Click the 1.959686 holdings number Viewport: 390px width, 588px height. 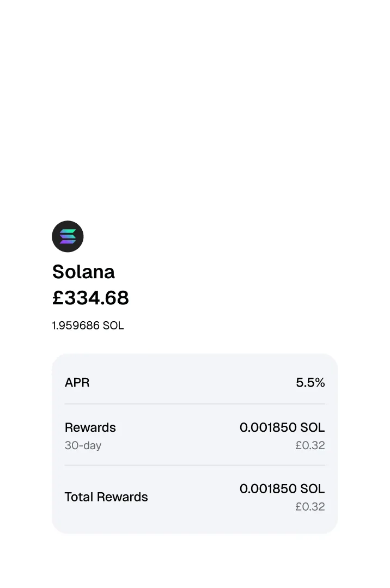[76, 326]
